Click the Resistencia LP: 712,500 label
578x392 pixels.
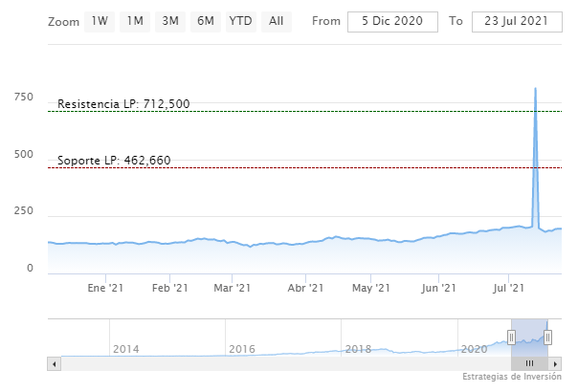tap(122, 103)
